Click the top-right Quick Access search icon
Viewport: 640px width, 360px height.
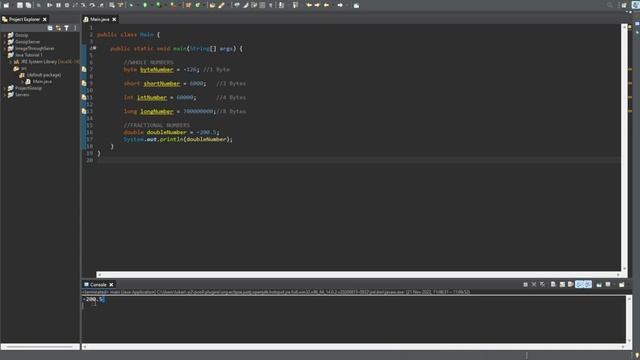click(610, 5)
